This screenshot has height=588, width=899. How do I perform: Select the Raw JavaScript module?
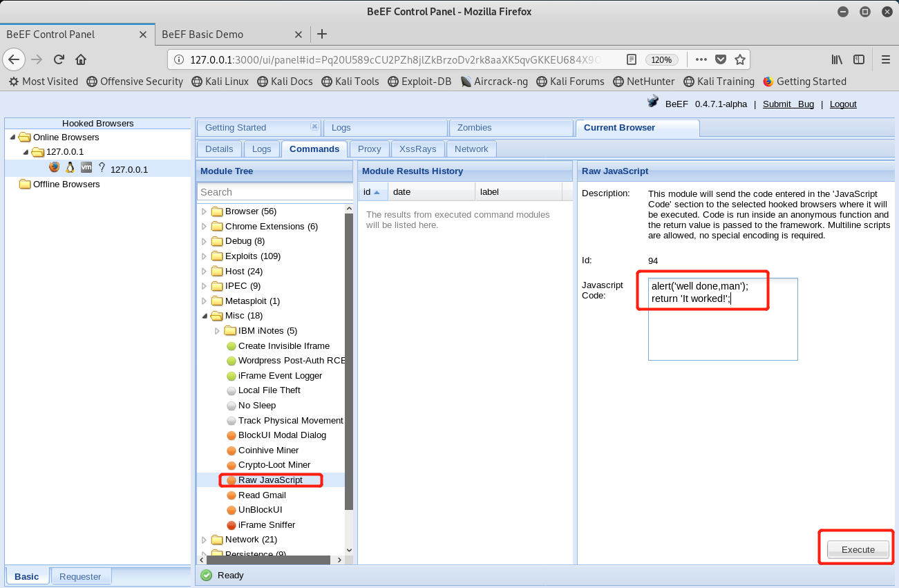click(x=270, y=480)
